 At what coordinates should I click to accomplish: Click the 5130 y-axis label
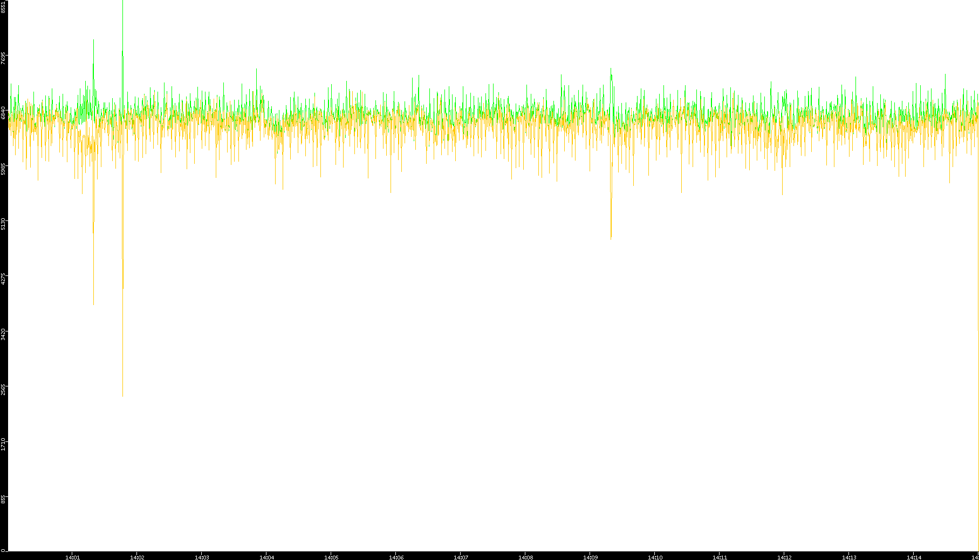4,224
